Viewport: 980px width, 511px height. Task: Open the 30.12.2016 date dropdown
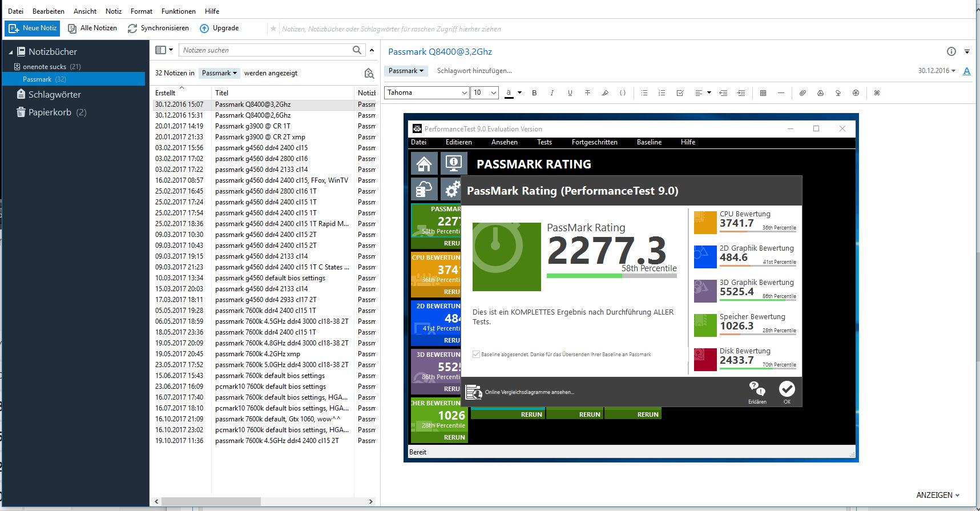point(937,71)
